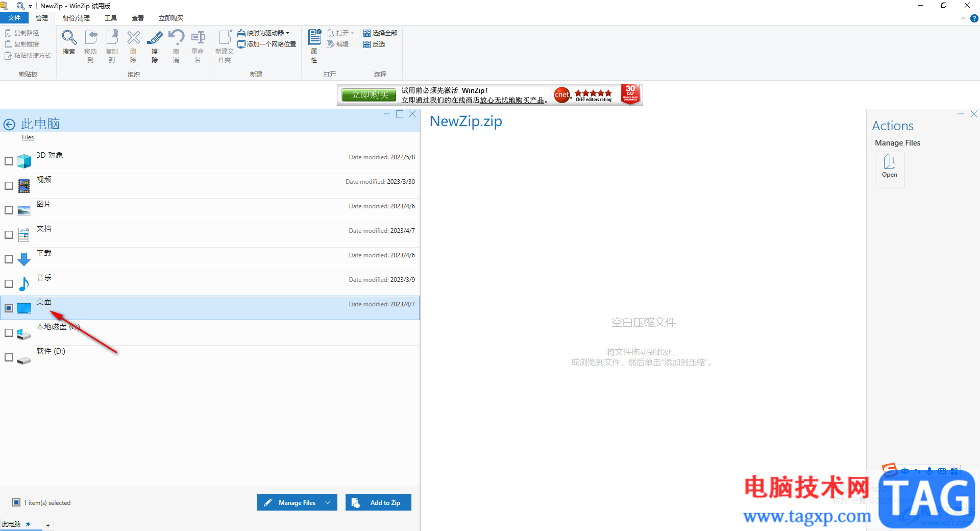Close the file browser pane

click(x=412, y=114)
